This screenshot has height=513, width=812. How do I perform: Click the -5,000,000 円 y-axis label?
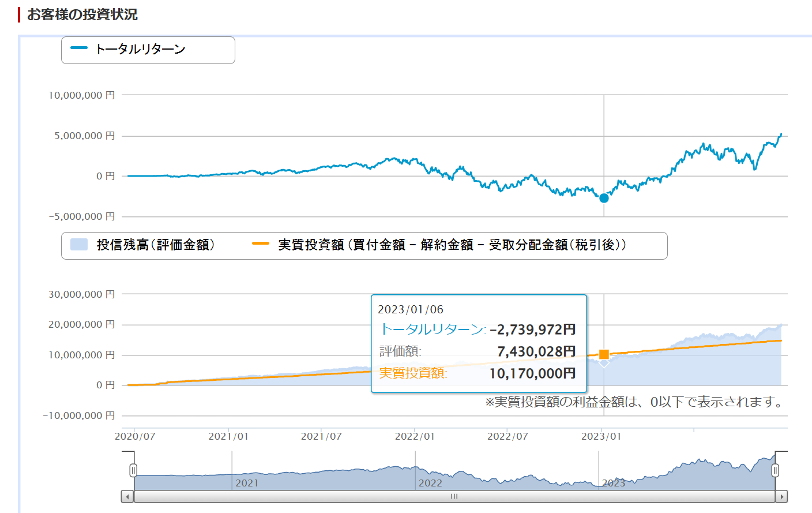(81, 216)
